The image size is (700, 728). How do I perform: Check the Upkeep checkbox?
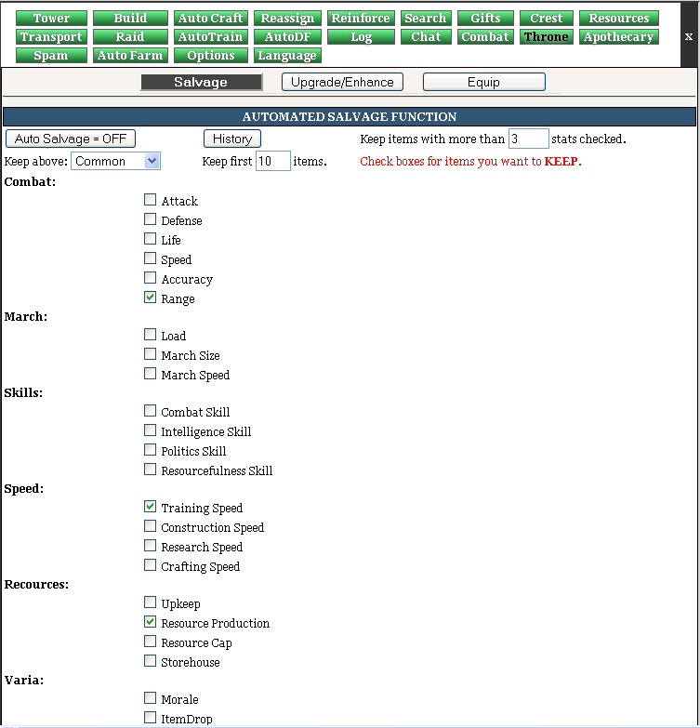(150, 602)
